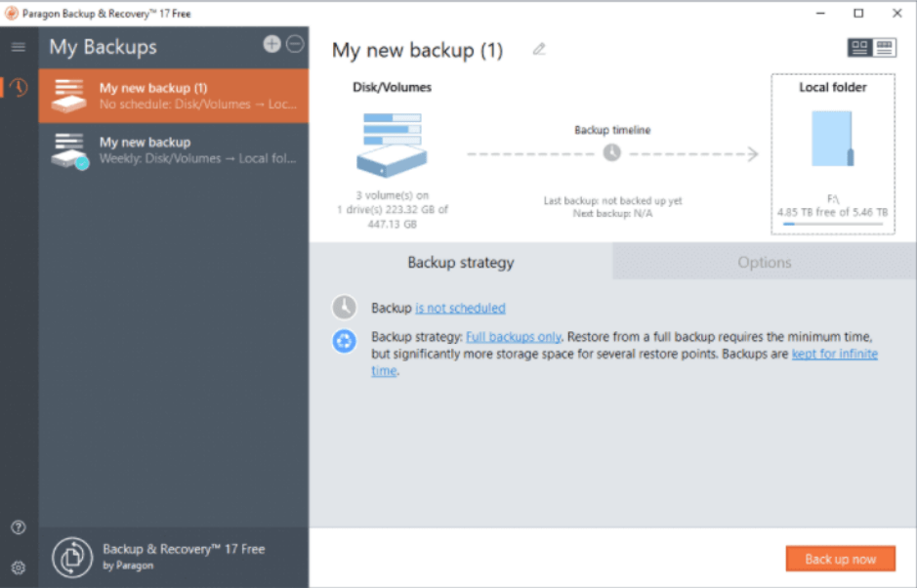Open the 'kept for infinite time' link
This screenshot has width=917, height=588.
834,354
